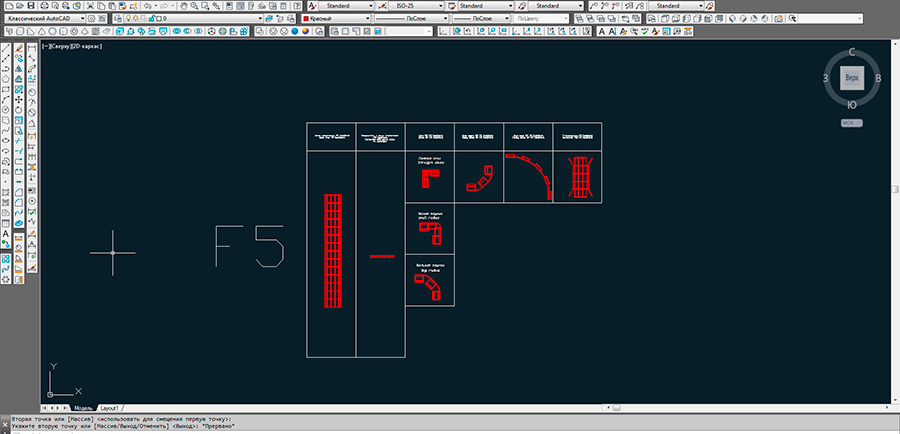900x434 pixels.
Task: Cut selection with the scissors icon
Action: 91,5
